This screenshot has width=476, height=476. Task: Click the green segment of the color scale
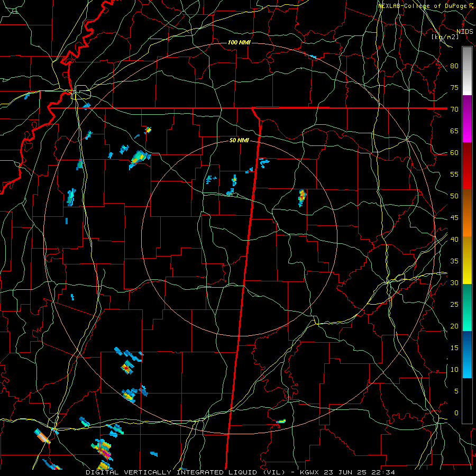click(467, 307)
